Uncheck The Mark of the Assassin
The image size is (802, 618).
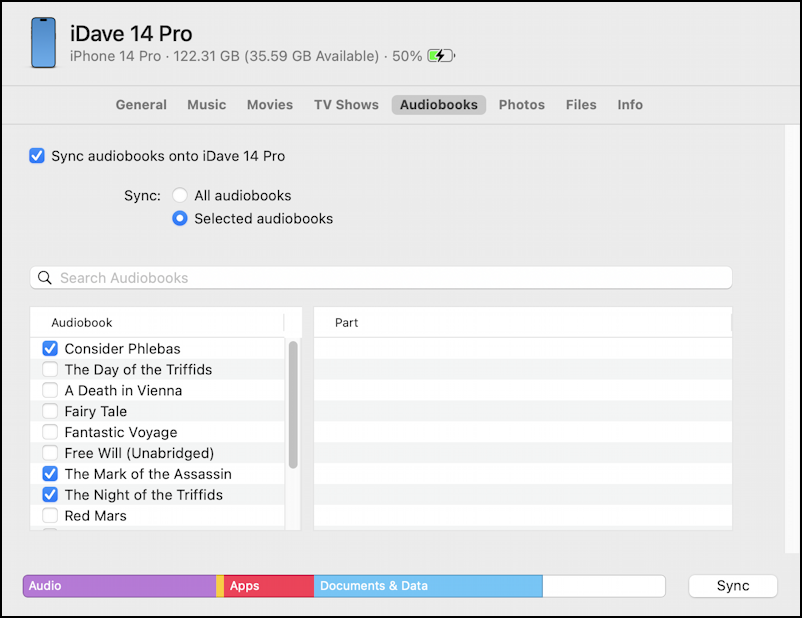click(50, 474)
